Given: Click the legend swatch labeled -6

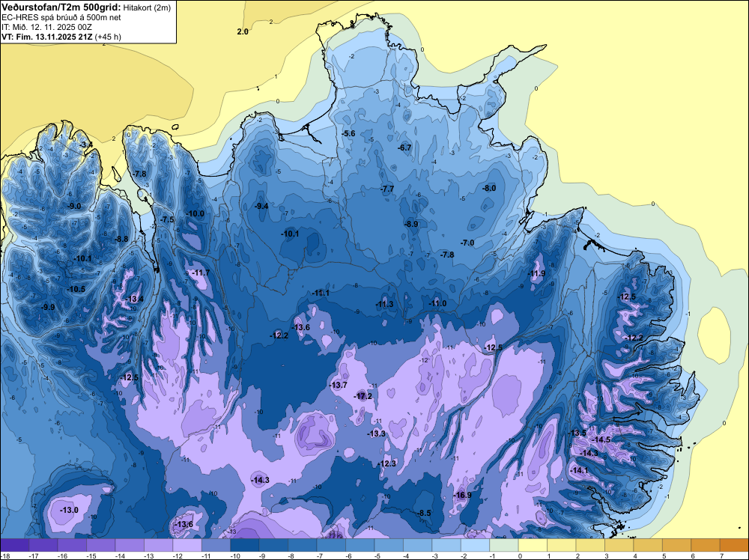Looking at the screenshot, I should (360, 545).
